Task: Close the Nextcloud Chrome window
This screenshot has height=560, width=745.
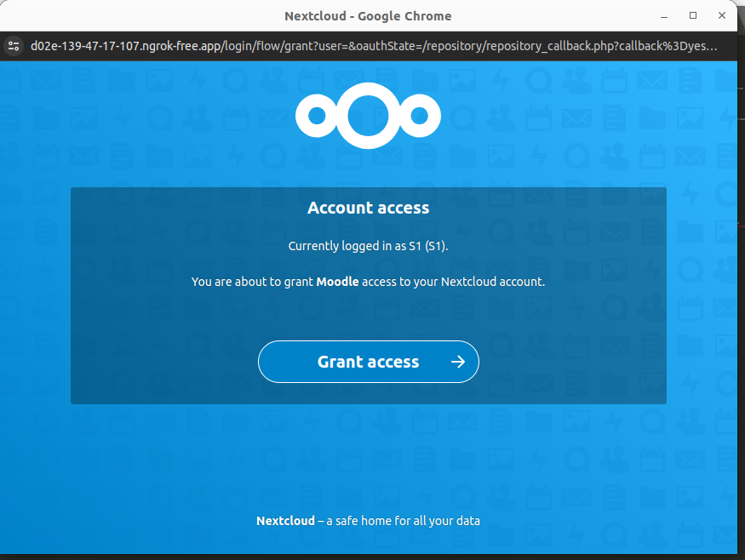Action: [x=722, y=15]
